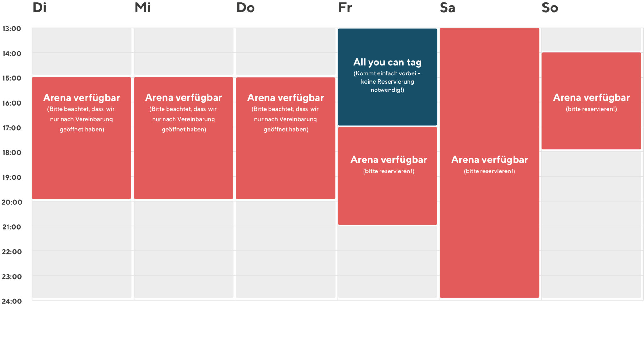Click the Mi column header
Screen dimensions: 644x348
tap(143, 8)
